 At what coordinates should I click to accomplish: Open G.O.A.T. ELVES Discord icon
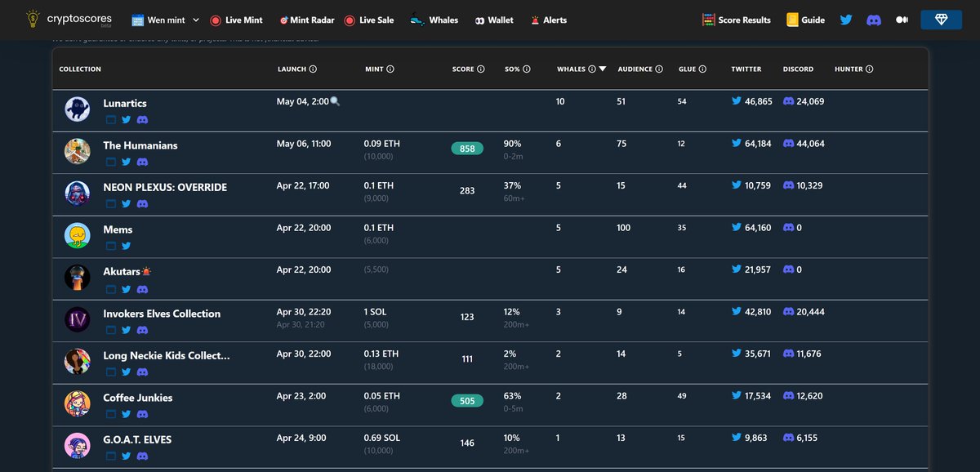click(142, 456)
